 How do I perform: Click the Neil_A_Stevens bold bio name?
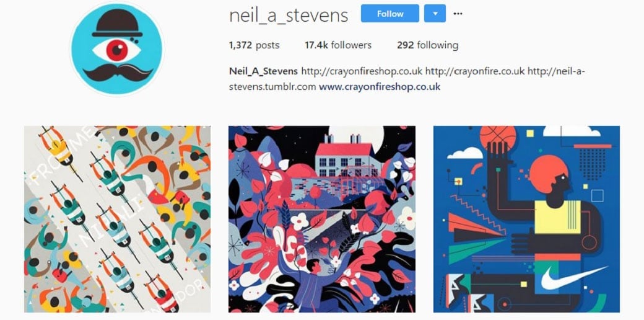pos(263,71)
